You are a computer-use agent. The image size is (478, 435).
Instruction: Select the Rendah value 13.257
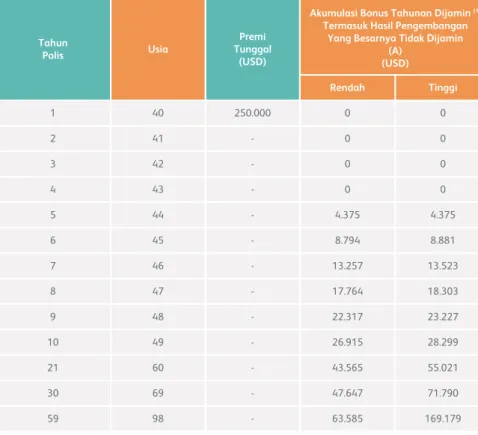tap(347, 266)
